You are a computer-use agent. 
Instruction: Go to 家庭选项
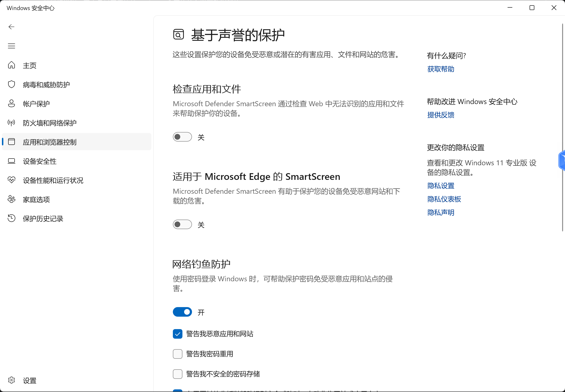pyautogui.click(x=76, y=199)
